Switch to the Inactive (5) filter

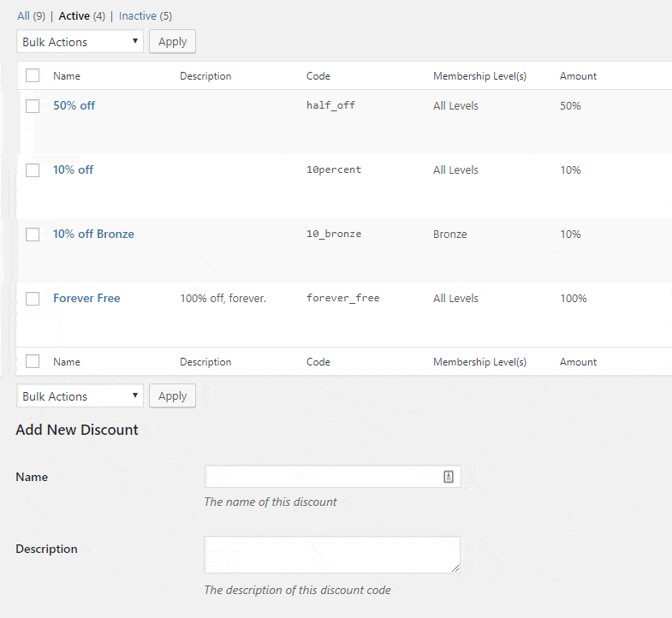tap(145, 16)
